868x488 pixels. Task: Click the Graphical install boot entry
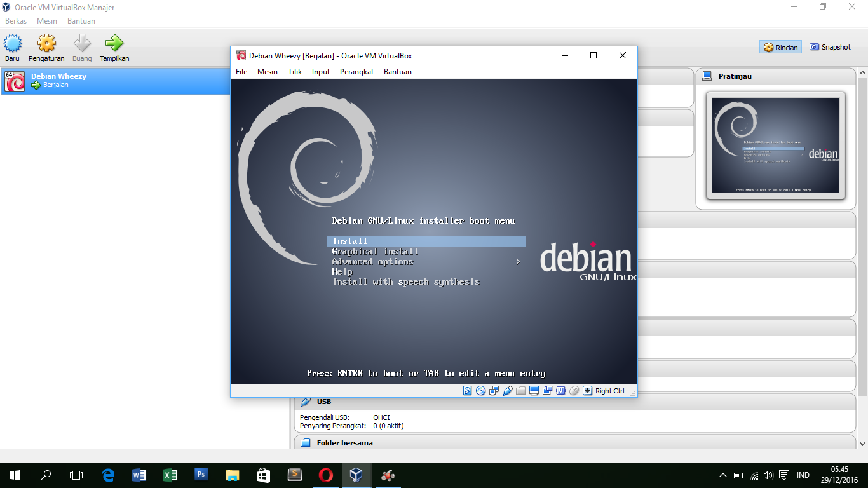[x=376, y=252]
